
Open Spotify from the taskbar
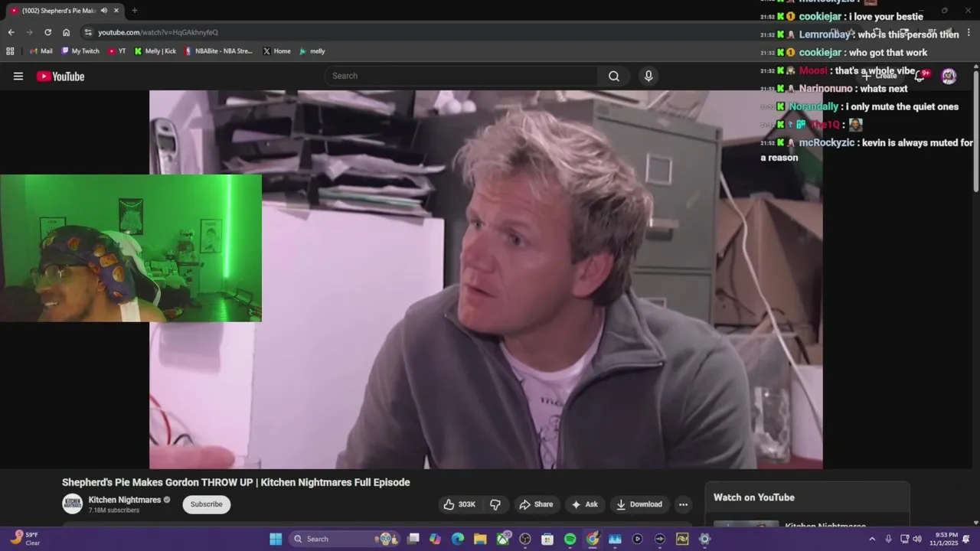(x=570, y=539)
